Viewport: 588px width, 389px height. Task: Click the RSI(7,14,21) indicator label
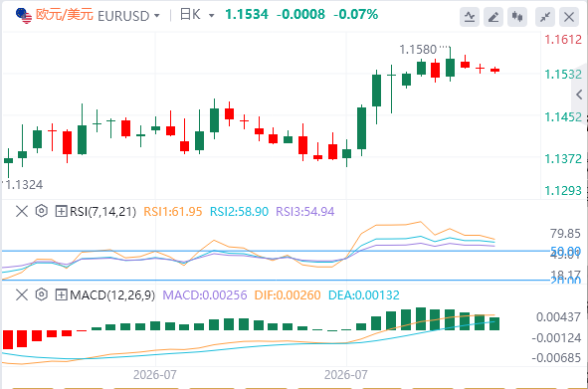(x=102, y=212)
